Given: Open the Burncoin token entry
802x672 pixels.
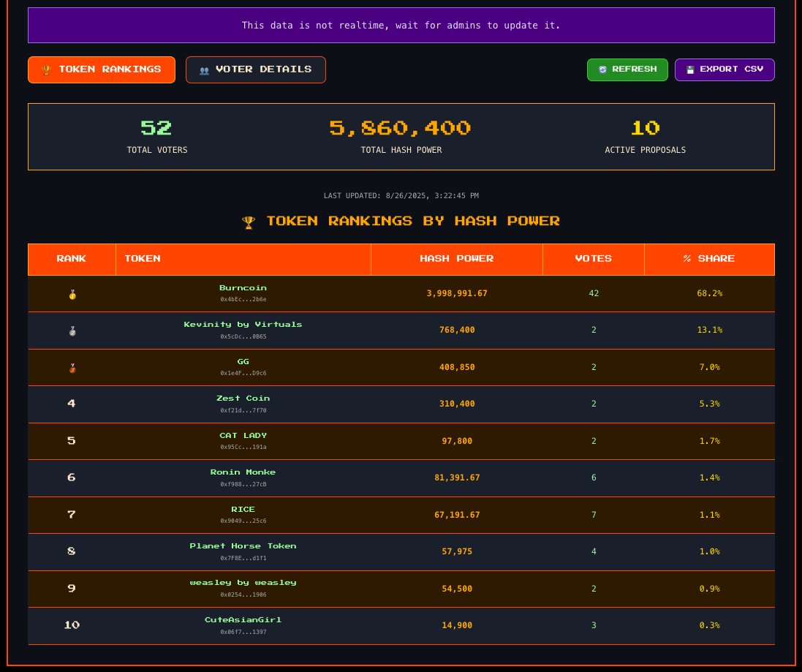Looking at the screenshot, I should 243,287.
